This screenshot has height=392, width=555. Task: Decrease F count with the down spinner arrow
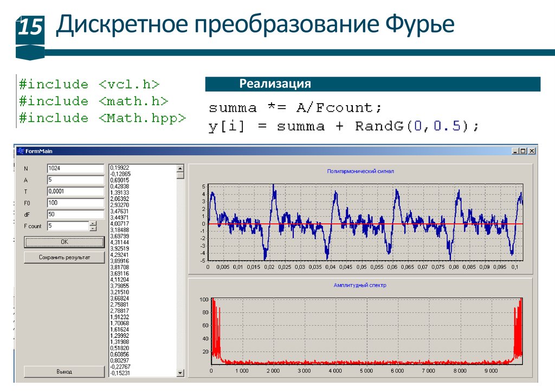(93, 229)
